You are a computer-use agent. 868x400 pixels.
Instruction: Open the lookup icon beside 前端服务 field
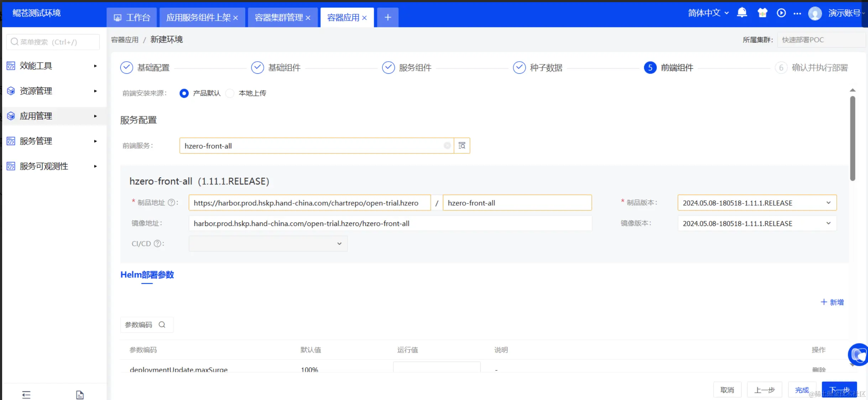[x=462, y=146]
